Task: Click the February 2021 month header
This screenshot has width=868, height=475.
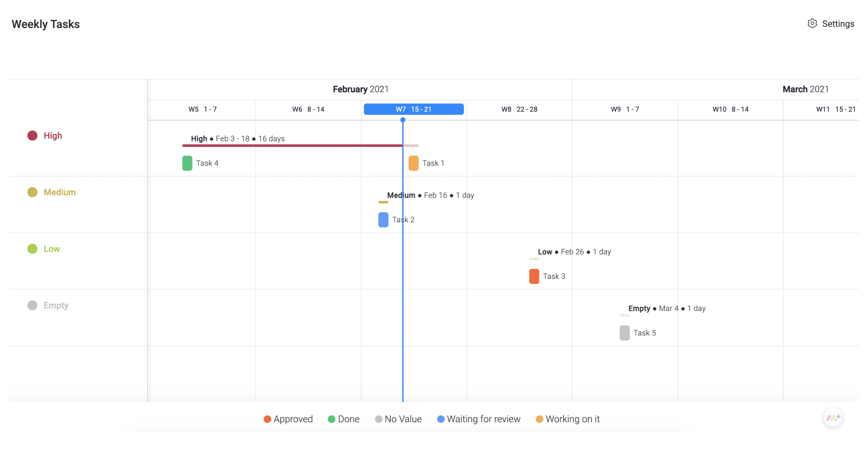Action: (x=361, y=89)
